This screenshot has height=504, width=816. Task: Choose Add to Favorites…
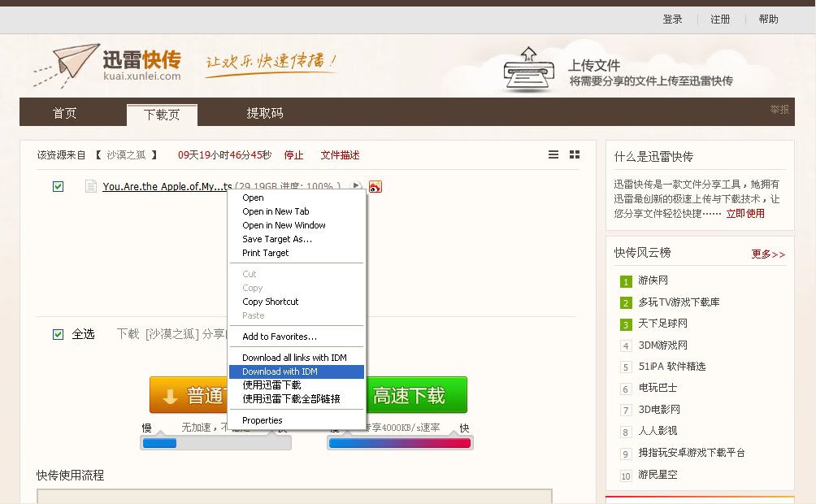tap(297, 337)
